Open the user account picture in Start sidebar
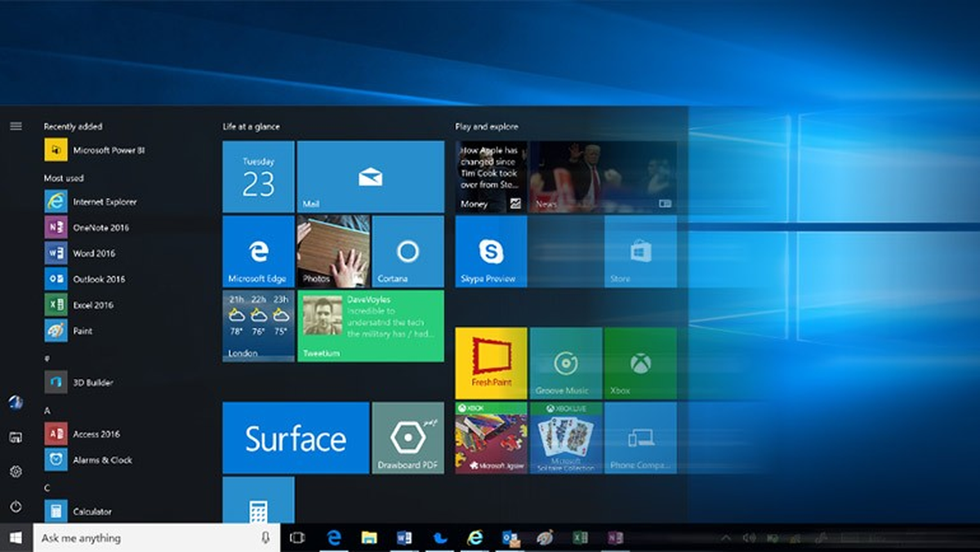This screenshot has width=980, height=552. [16, 402]
